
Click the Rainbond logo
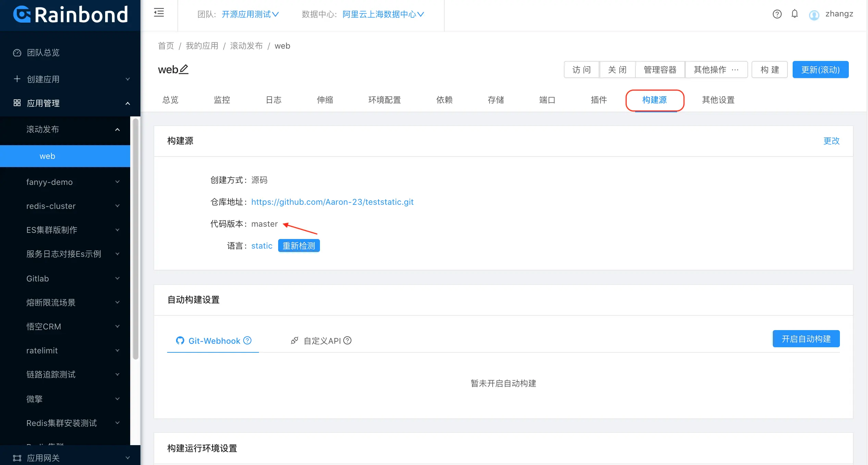pyautogui.click(x=71, y=15)
